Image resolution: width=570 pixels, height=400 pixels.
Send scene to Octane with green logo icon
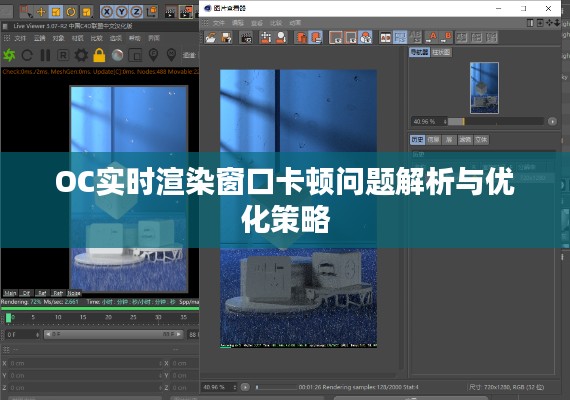pos(9,55)
